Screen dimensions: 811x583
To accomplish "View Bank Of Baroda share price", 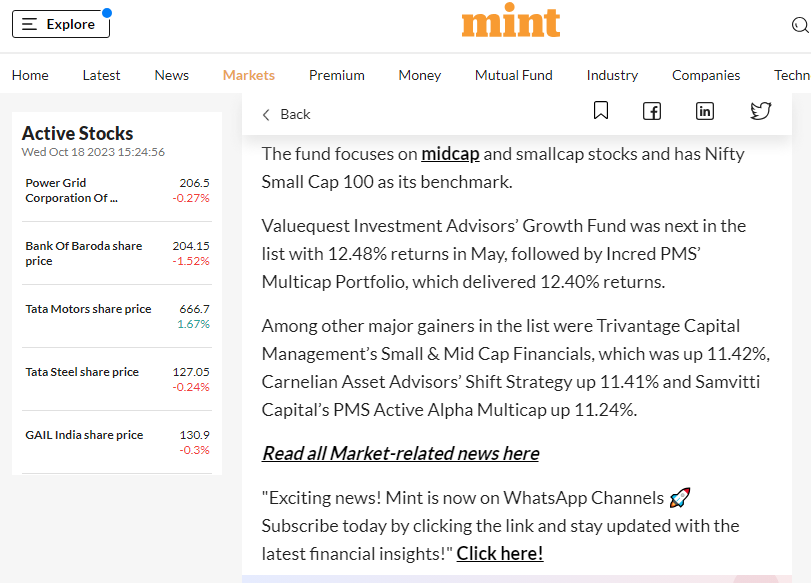I will coord(83,253).
